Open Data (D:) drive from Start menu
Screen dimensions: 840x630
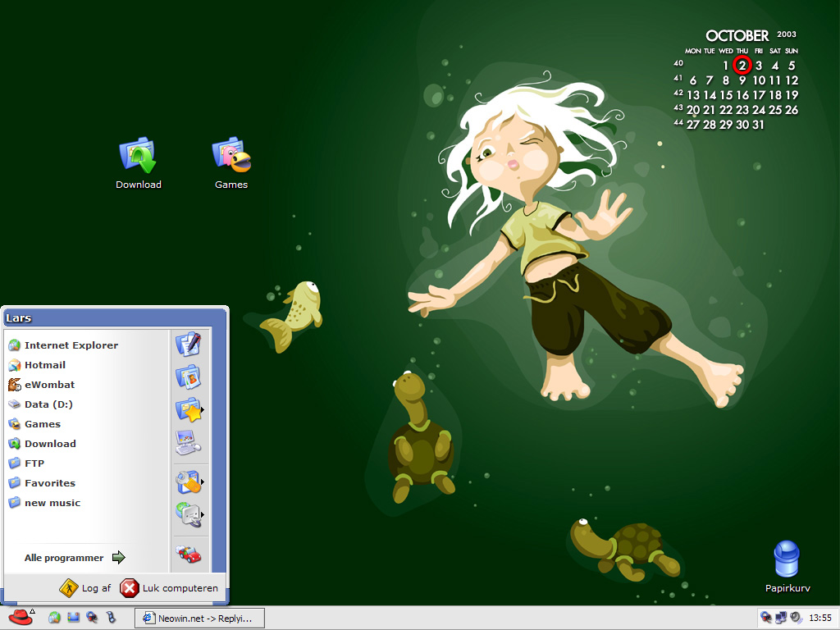point(49,404)
